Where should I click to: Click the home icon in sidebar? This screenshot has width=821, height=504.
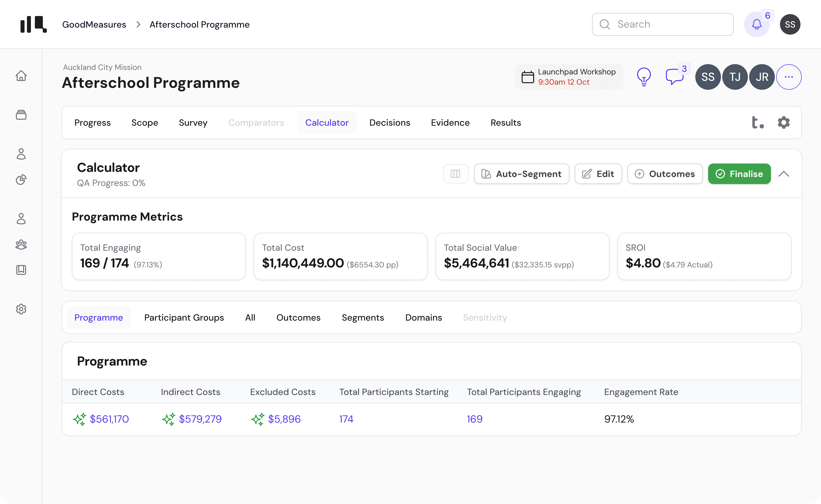21,76
